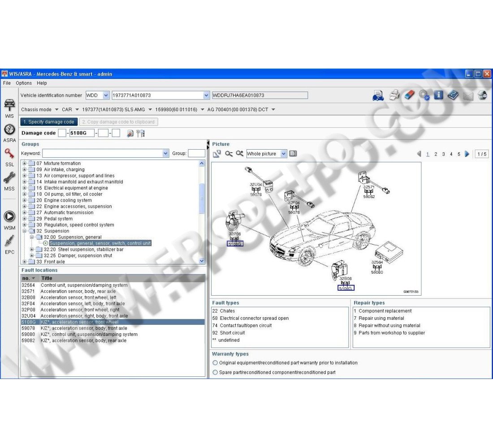Collapse the 32 Suspension group
Viewport: 493px width, 448px height.
pos(25,231)
